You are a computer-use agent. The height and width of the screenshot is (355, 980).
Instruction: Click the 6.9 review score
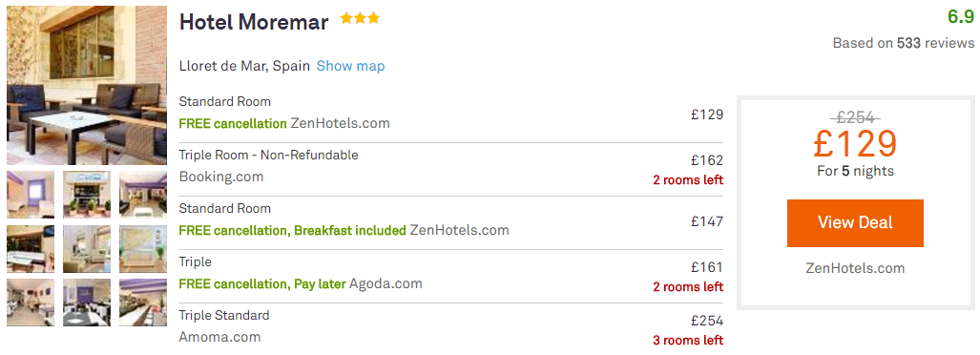click(x=961, y=17)
